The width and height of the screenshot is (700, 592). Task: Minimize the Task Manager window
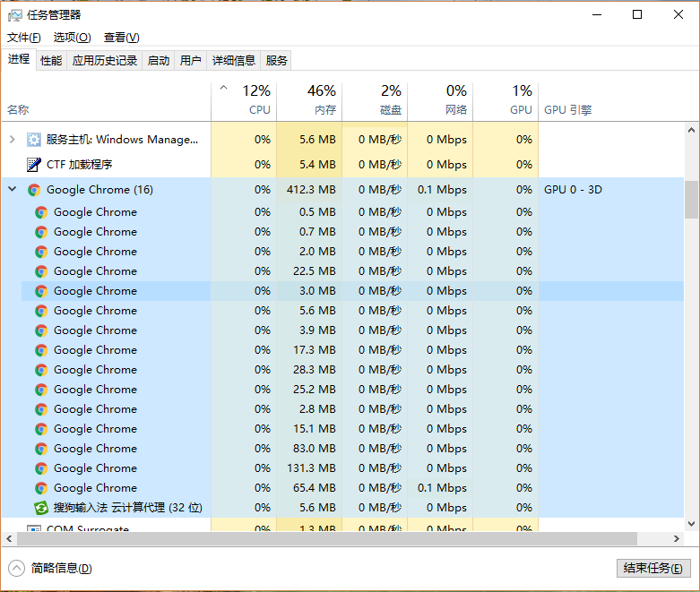597,14
